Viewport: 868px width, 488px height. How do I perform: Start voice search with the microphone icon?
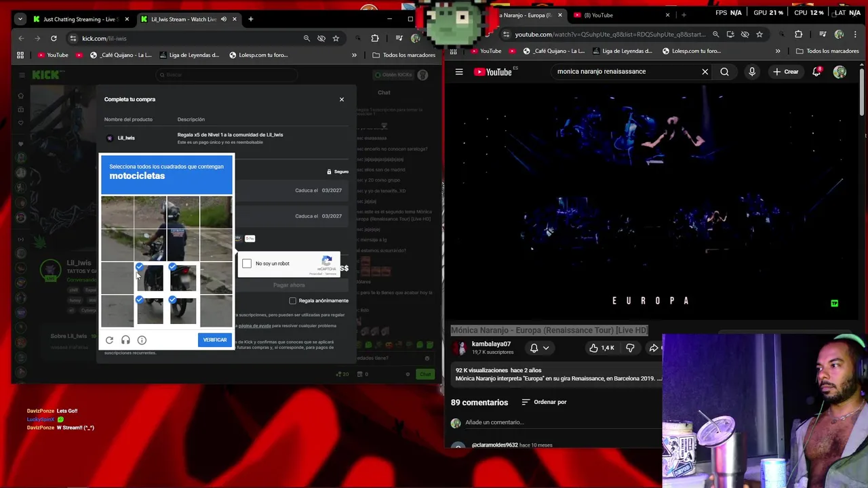[752, 72]
